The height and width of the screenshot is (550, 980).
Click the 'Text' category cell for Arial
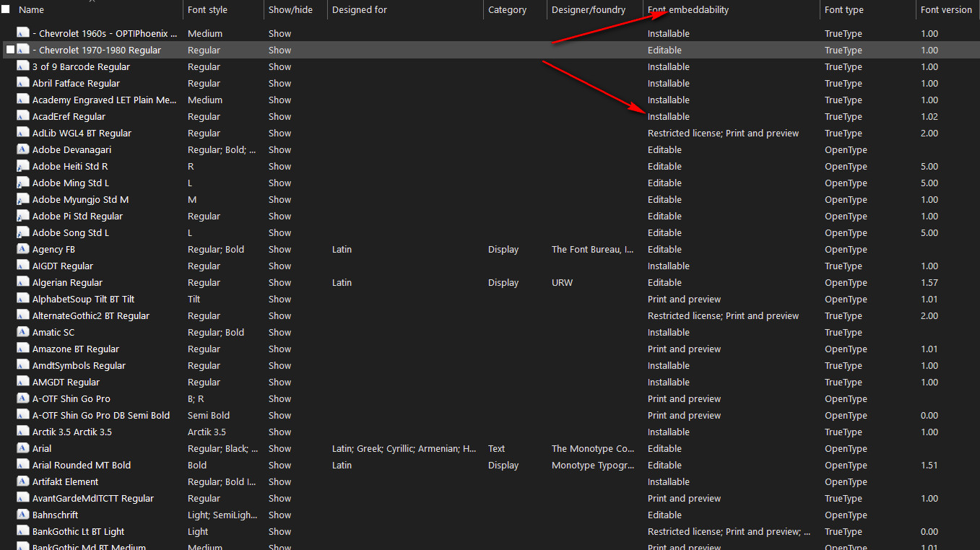497,448
